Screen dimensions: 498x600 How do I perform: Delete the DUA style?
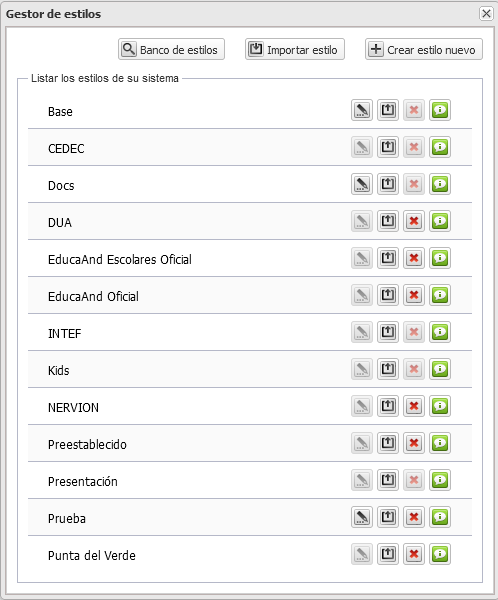click(x=414, y=221)
